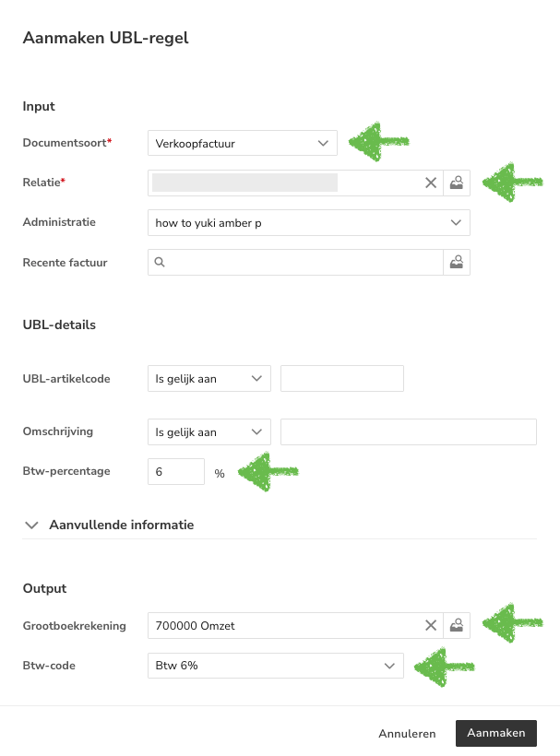Viewport: 560px width, 756px height.
Task: Click the Omschrijving text field
Action: point(408,431)
